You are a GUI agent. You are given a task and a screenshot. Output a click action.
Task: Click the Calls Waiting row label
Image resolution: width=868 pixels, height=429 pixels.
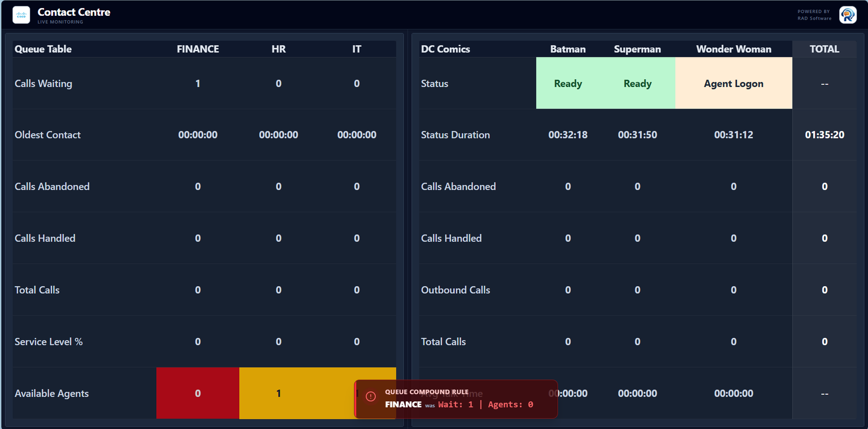[43, 84]
